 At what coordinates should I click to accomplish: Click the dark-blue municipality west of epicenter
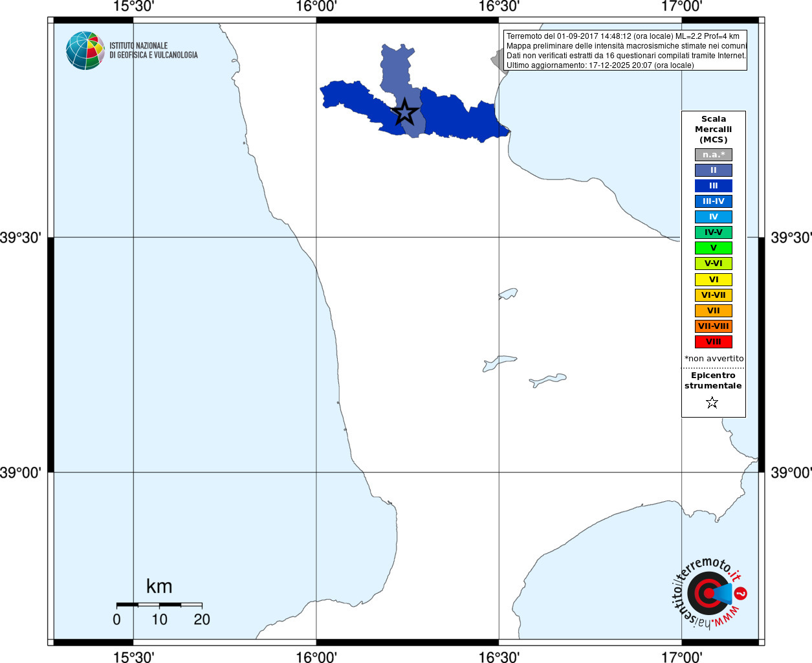[356, 104]
